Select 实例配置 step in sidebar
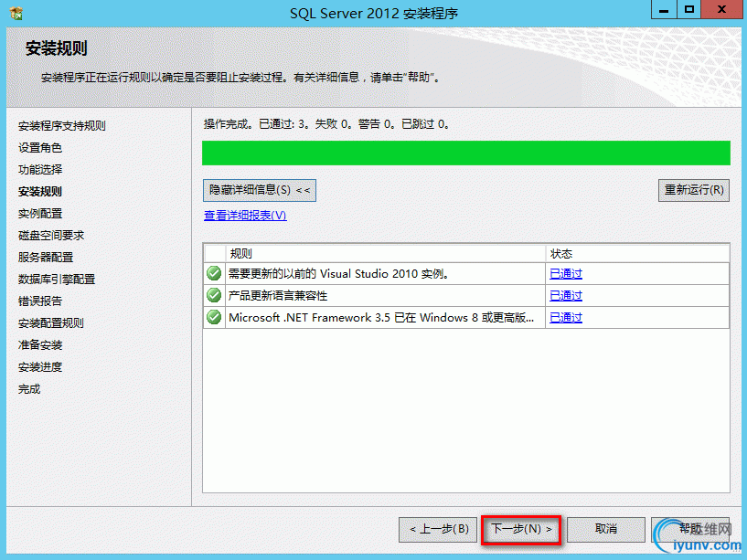The height and width of the screenshot is (560, 747). pos(40,214)
